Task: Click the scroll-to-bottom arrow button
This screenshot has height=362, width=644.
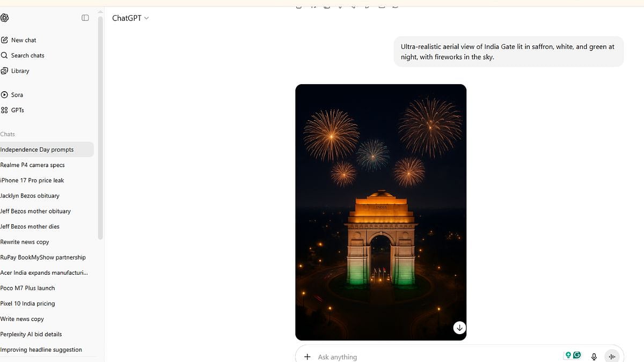Action: coord(459,328)
